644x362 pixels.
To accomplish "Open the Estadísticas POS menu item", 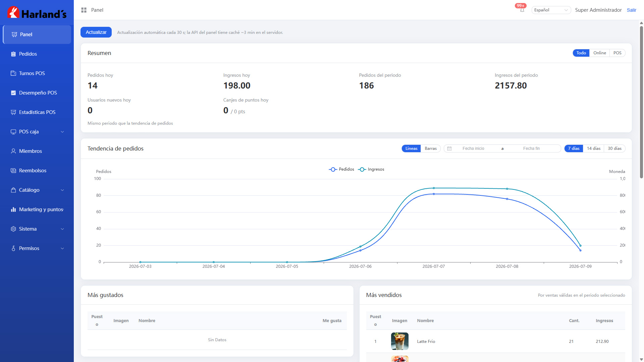I will tap(37, 112).
